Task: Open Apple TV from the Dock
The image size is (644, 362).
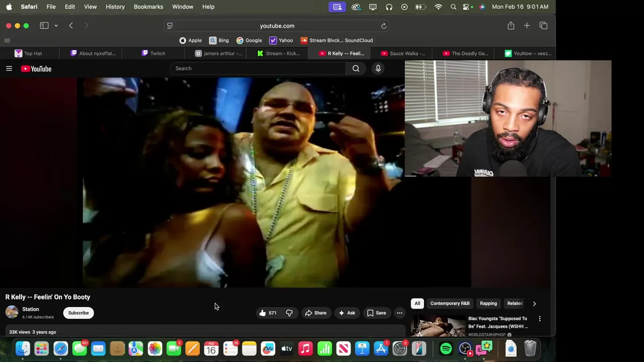Action: pyautogui.click(x=286, y=348)
